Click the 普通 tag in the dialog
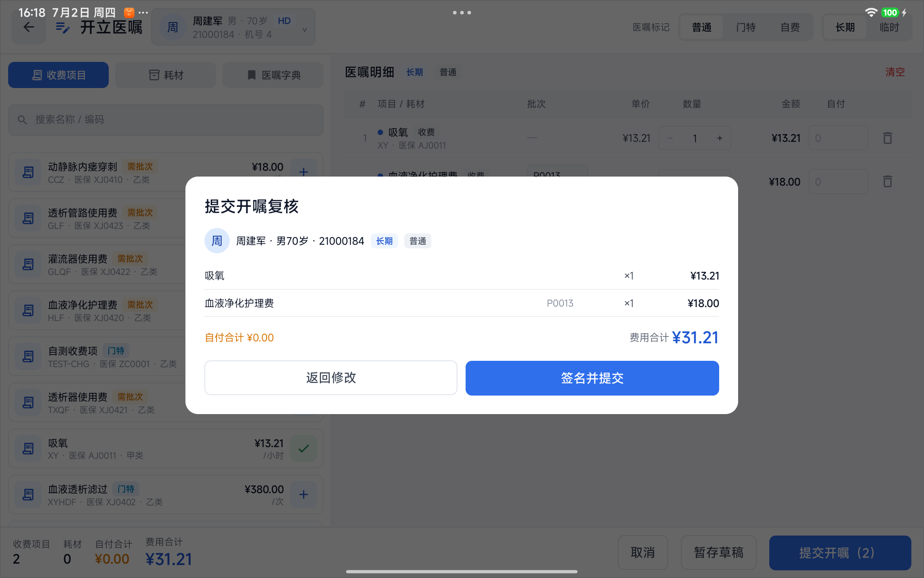This screenshot has height=578, width=924. coord(417,241)
